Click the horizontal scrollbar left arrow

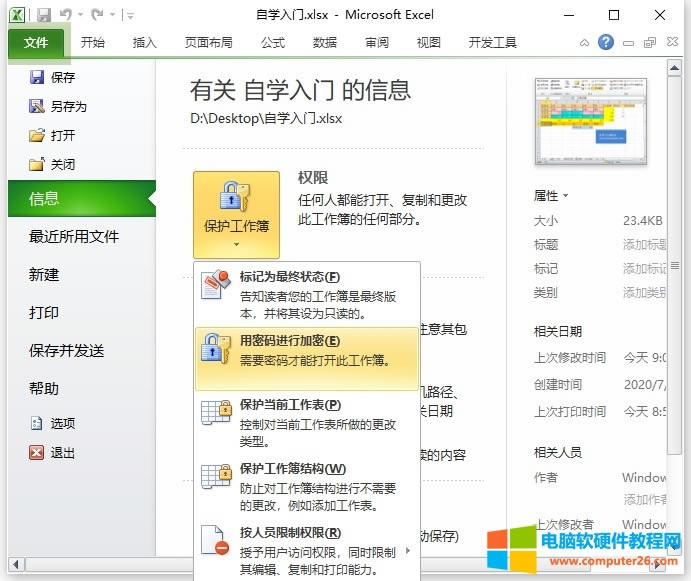16,564
